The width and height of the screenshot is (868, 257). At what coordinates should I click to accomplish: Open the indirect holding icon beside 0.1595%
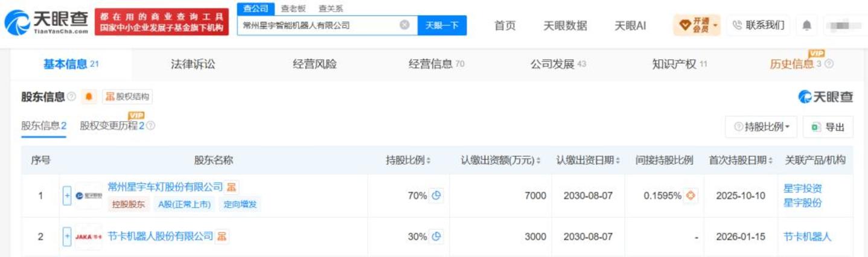coord(691,195)
